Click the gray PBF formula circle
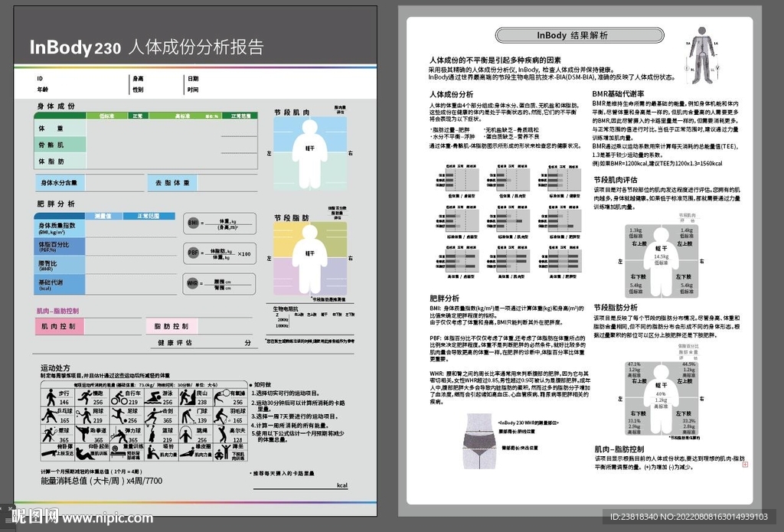The height and width of the screenshot is (532, 784). [193, 253]
